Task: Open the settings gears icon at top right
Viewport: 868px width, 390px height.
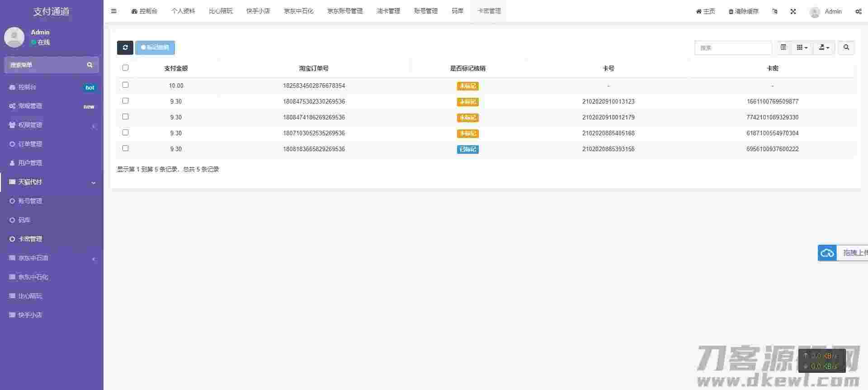Action: [x=858, y=11]
